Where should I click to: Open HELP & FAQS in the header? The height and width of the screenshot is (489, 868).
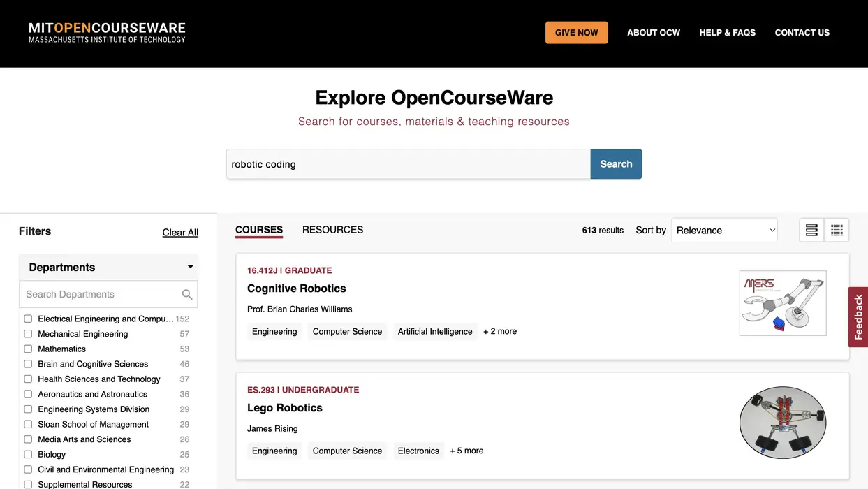728,33
